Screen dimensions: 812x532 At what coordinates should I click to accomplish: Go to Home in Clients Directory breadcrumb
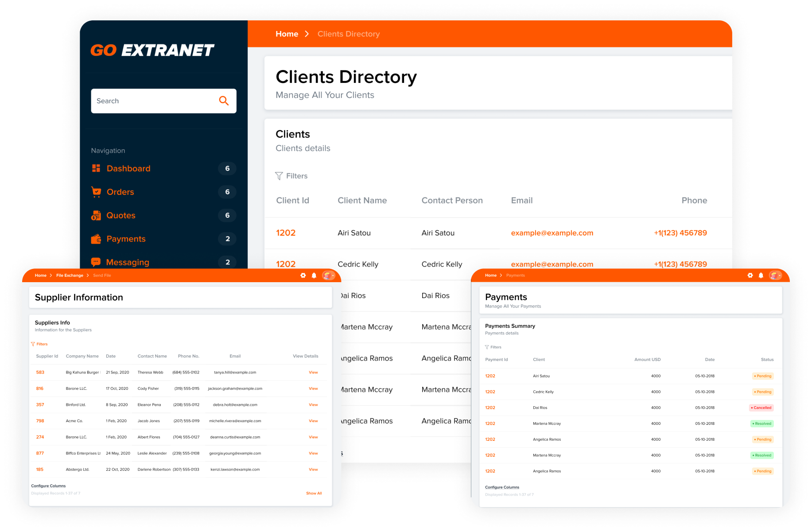click(x=287, y=34)
